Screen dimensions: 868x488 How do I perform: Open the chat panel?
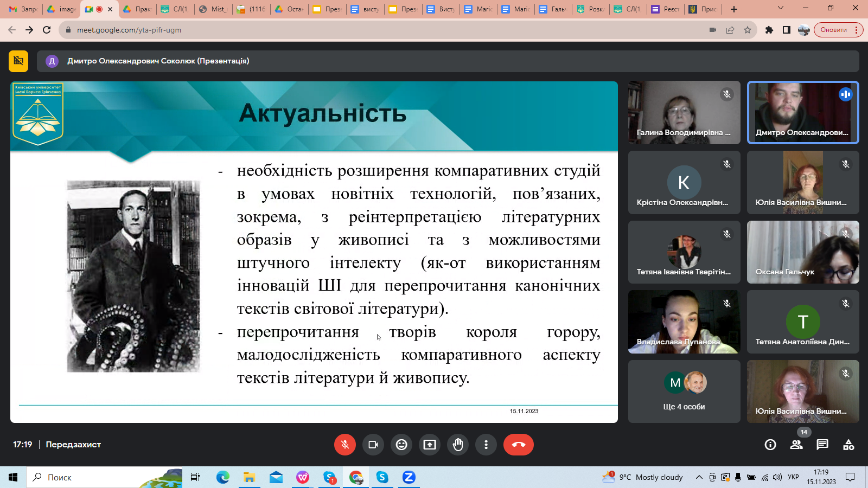[822, 445]
